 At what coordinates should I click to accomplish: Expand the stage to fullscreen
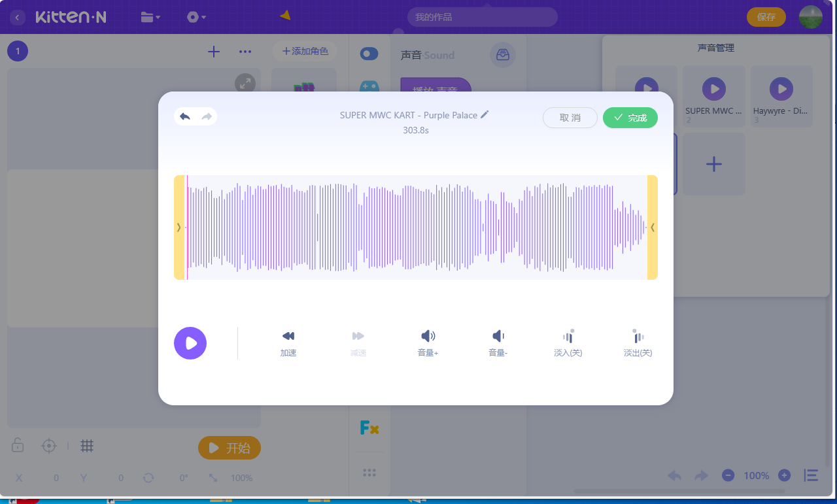(x=245, y=83)
